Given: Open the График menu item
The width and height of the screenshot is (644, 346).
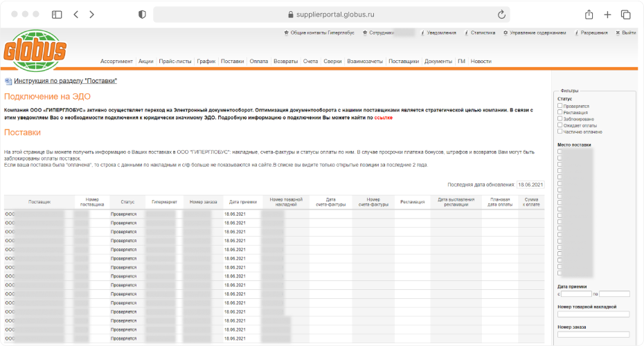Looking at the screenshot, I should pyautogui.click(x=206, y=61).
